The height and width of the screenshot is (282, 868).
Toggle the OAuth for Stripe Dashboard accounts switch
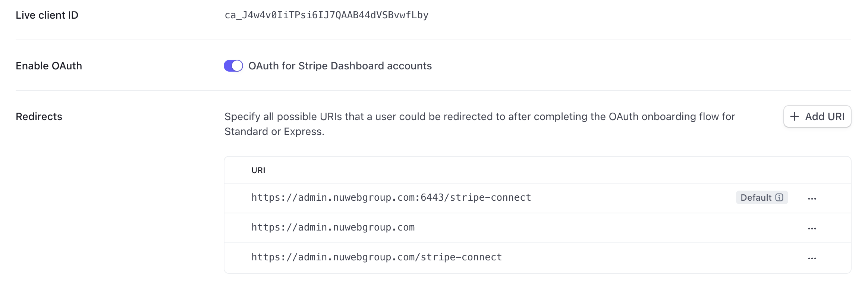point(233,66)
